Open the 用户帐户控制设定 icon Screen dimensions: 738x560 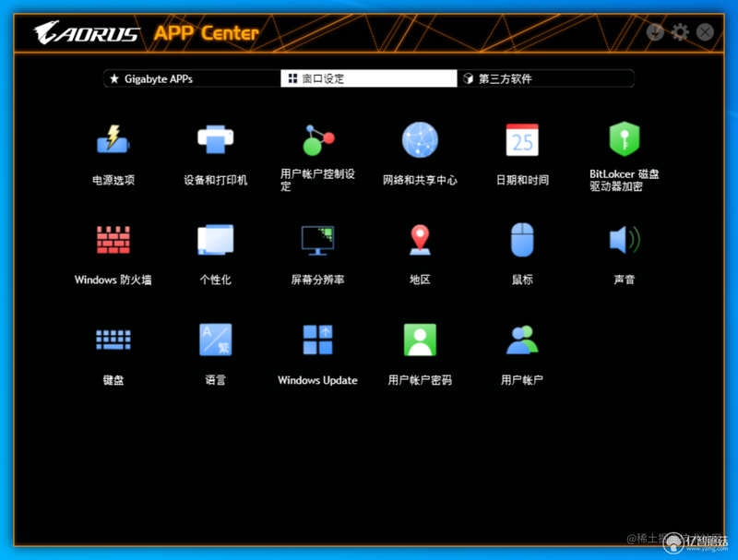point(317,139)
